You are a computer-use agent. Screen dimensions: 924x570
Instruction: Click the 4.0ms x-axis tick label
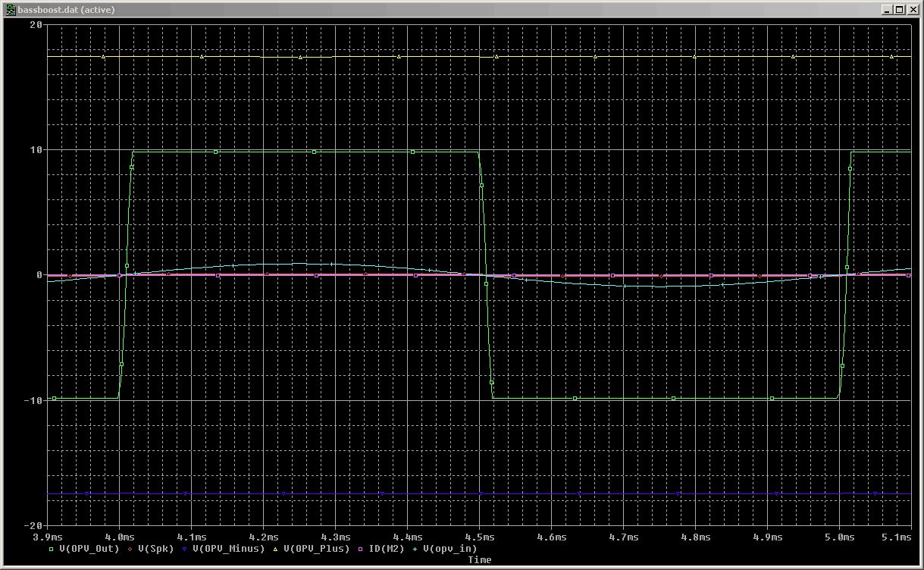click(120, 537)
